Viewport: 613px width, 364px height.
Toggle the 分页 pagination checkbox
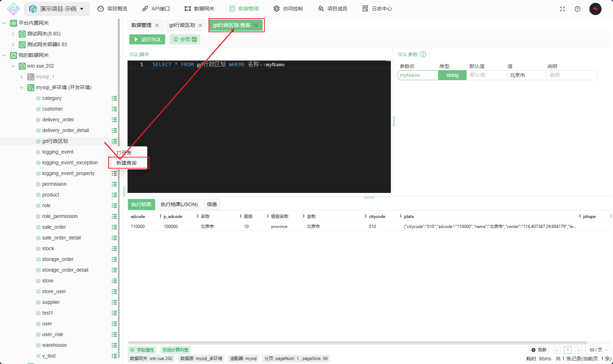[x=194, y=39]
